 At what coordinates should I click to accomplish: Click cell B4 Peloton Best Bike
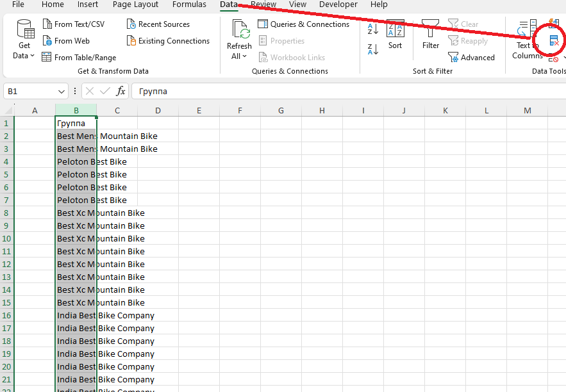(76, 161)
